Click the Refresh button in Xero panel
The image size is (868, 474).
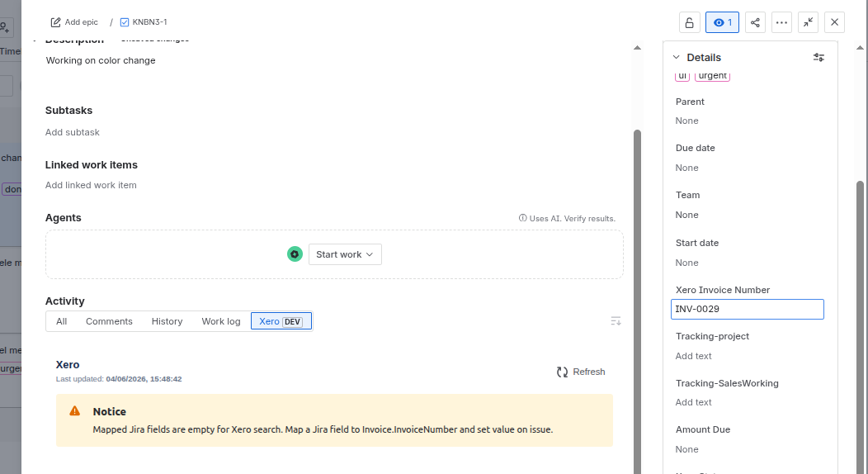(581, 372)
